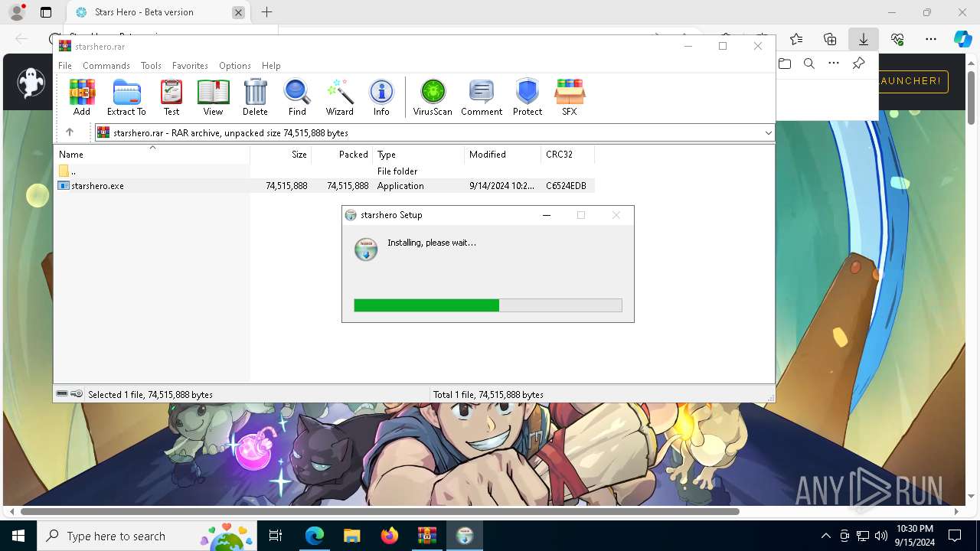
Task: Open the browser tab actions icon
Action: click(46, 12)
